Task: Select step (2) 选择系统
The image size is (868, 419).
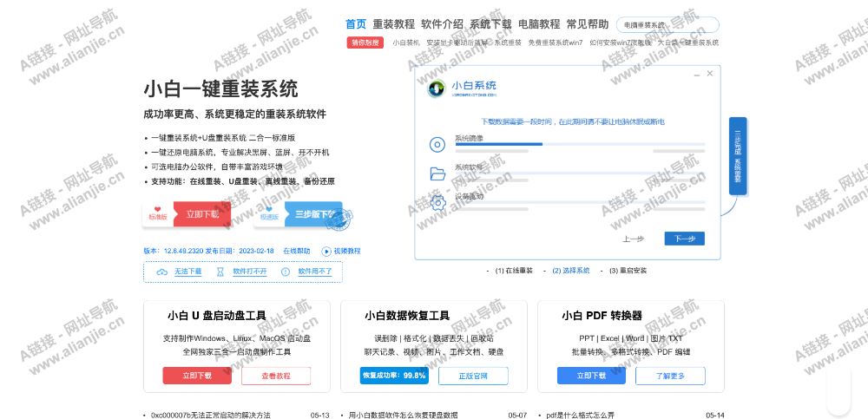Action: point(571,271)
